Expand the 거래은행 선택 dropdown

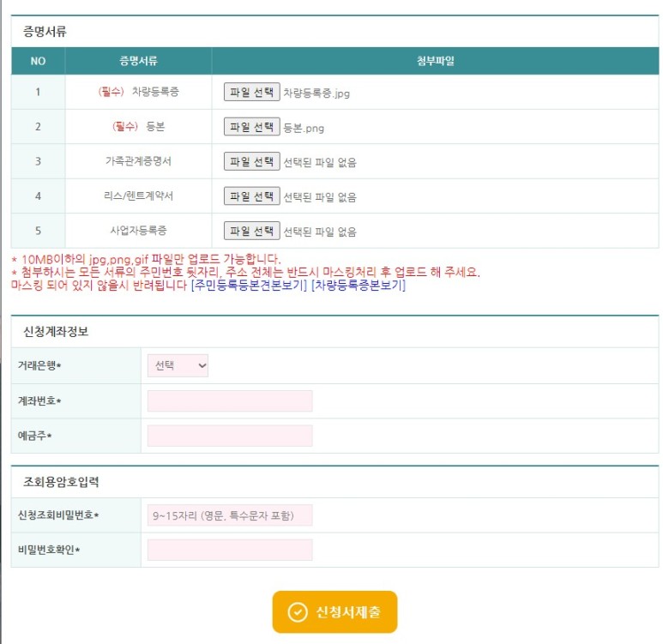tap(178, 366)
